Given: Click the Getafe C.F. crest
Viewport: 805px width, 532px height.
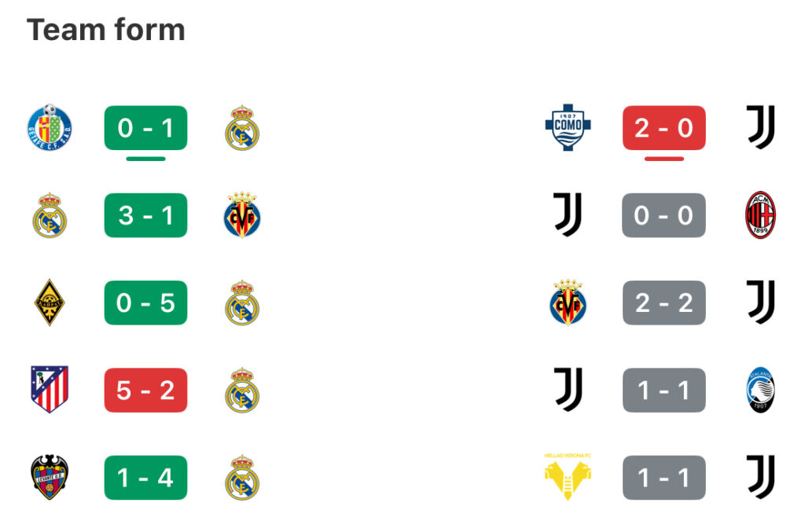Looking at the screenshot, I should click(50, 127).
